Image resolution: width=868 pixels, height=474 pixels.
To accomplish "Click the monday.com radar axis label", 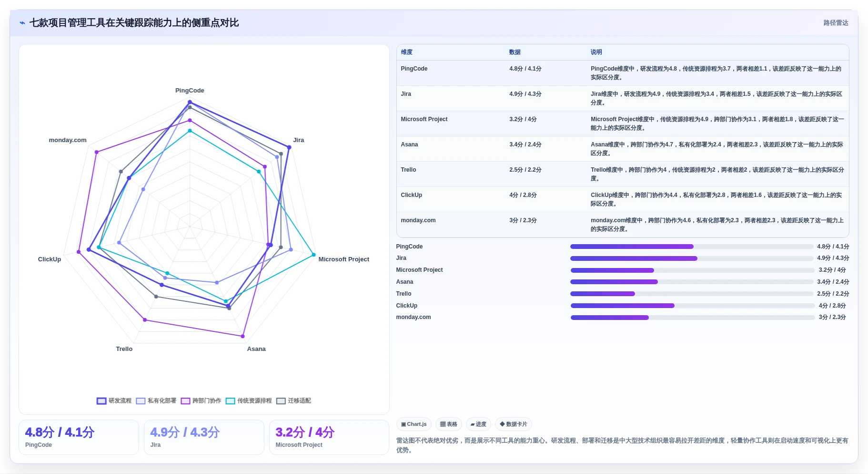I will [68, 140].
